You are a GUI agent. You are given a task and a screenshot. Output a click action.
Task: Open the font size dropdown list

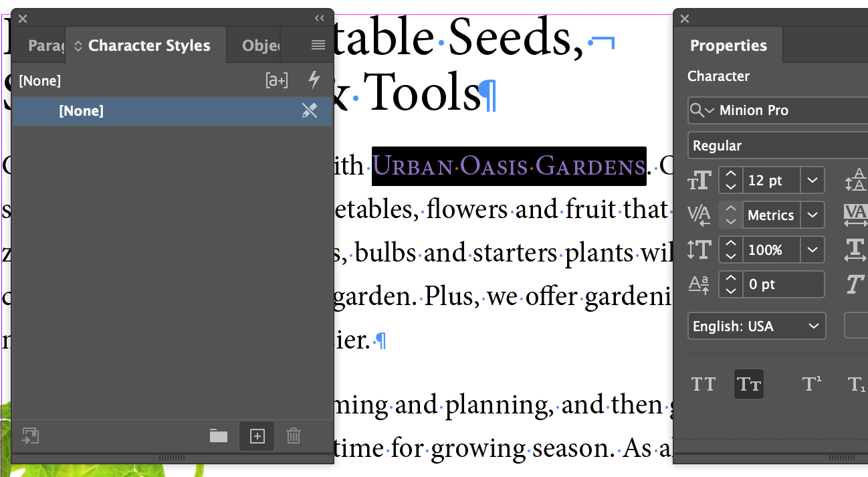point(812,181)
